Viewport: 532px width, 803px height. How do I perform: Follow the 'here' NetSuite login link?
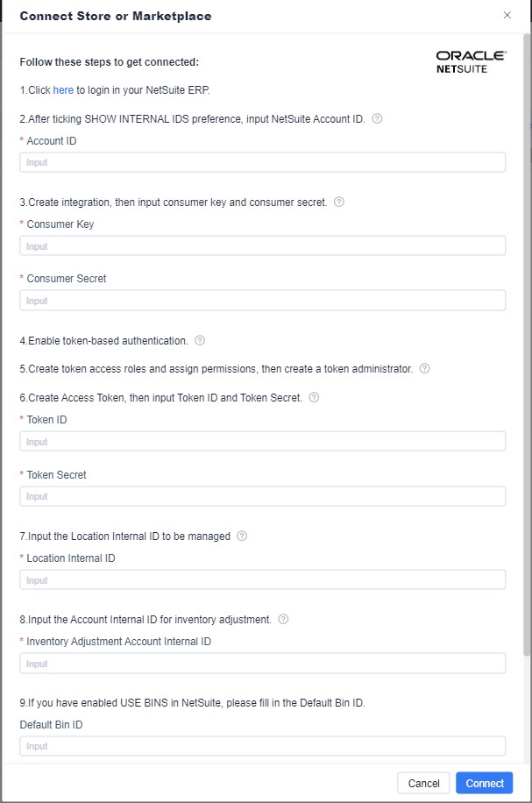pyautogui.click(x=63, y=90)
